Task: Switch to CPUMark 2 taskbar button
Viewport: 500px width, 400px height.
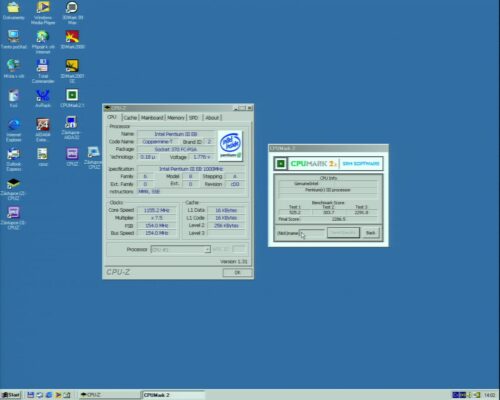Action: tap(173, 395)
